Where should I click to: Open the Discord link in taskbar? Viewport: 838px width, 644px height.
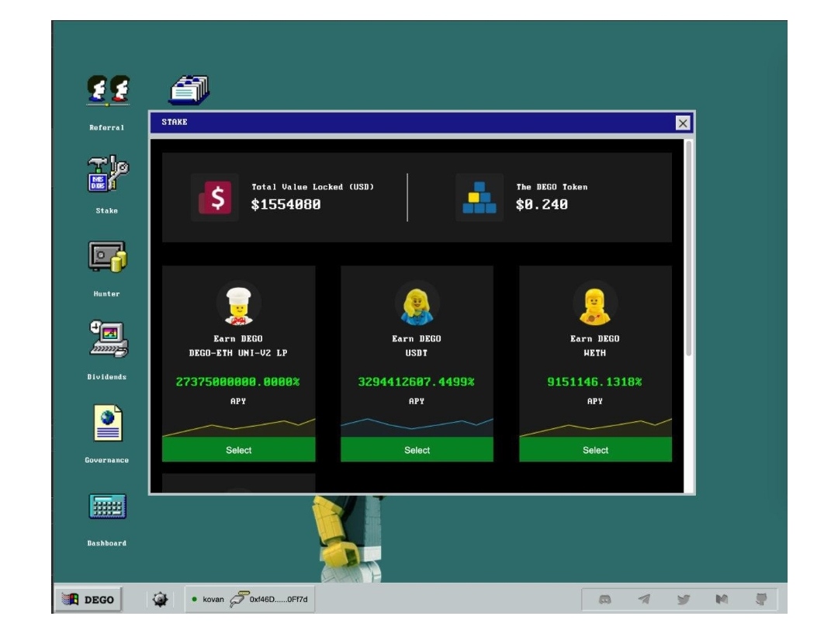604,599
